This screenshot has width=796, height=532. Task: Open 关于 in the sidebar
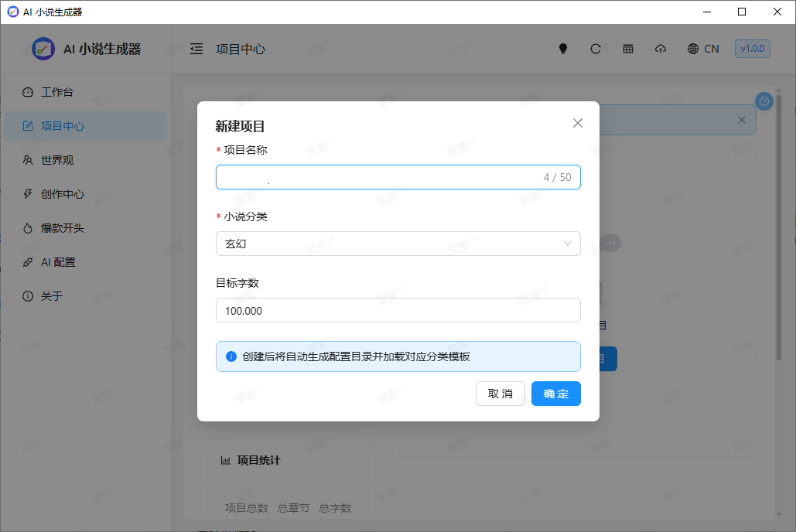tap(85, 296)
